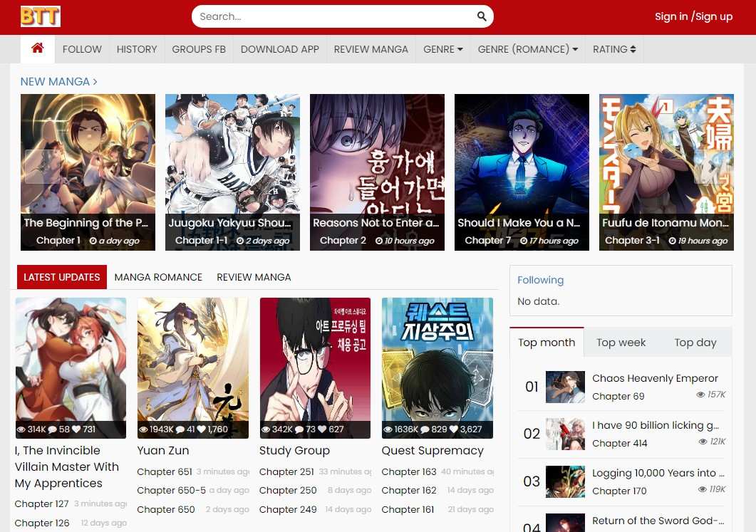
Task: Open Fuufu de Itonamu Mon... cover card
Action: click(x=666, y=172)
